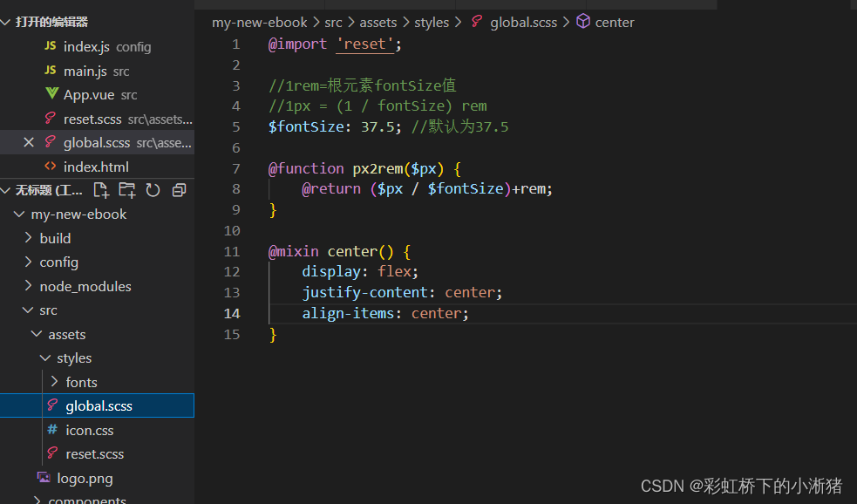Click the comment //1rem=根元素fontSize值

(363, 85)
